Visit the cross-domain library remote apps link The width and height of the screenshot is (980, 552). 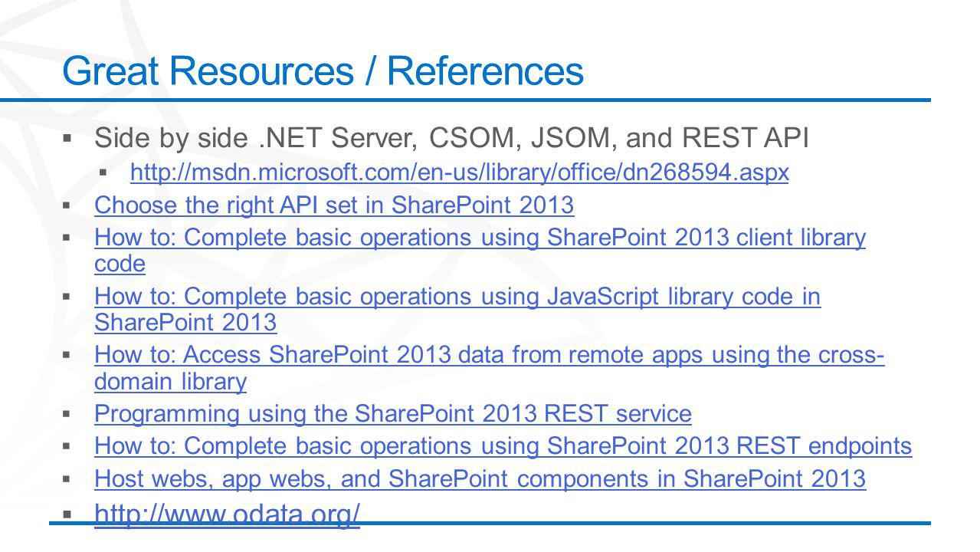click(490, 368)
